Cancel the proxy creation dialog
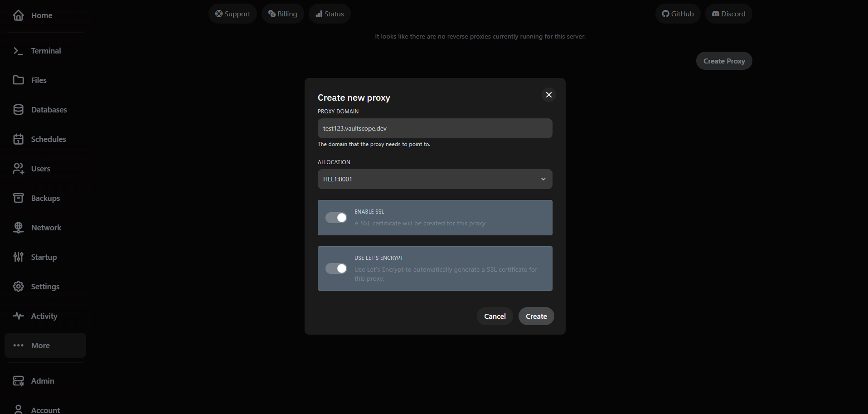 [x=494, y=316]
